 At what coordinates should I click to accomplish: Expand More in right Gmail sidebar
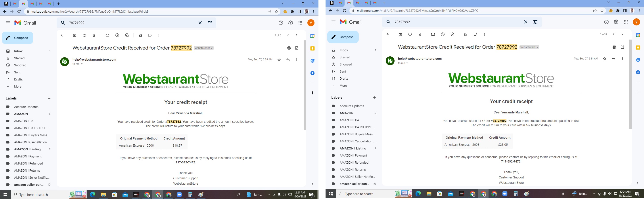[x=343, y=86]
